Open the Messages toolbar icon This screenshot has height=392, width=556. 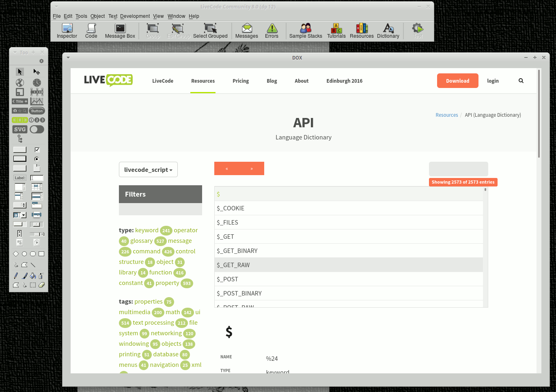pos(247,31)
